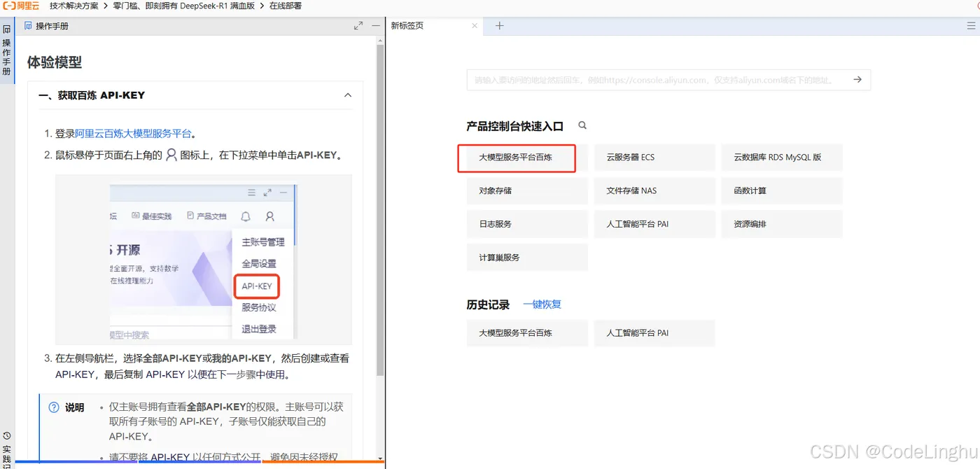
Task: Click the 说明 help icon
Action: [x=54, y=407]
